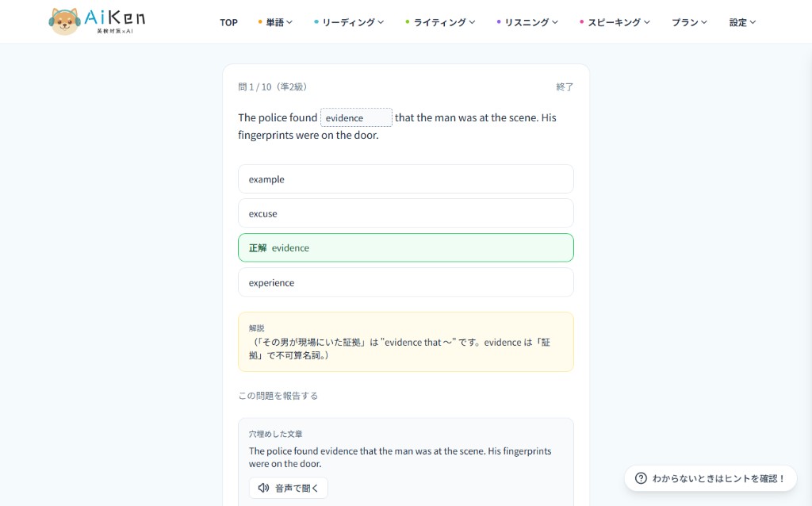
Task: Select the answer option experience
Action: (x=405, y=282)
